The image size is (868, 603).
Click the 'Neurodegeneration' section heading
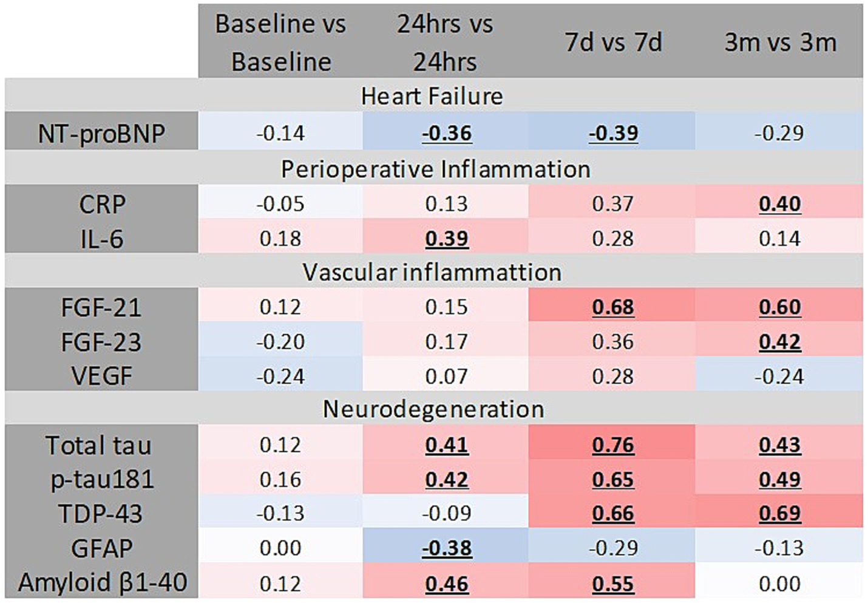(433, 409)
